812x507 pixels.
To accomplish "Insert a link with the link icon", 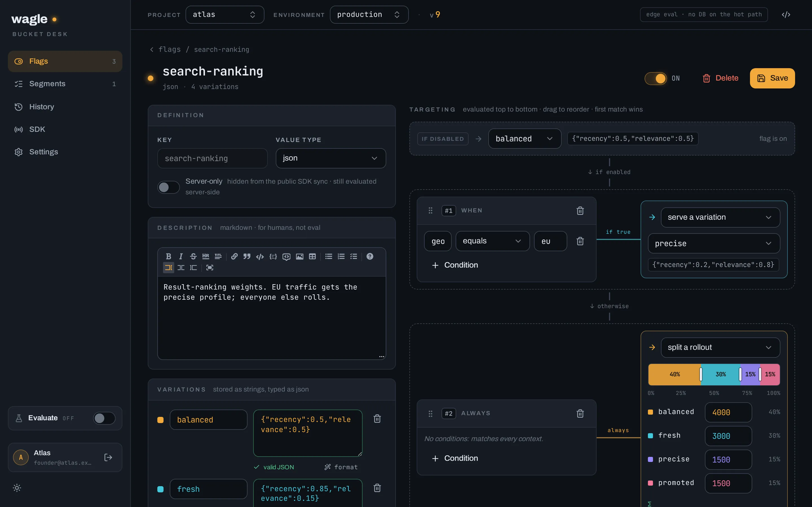I will (x=235, y=257).
